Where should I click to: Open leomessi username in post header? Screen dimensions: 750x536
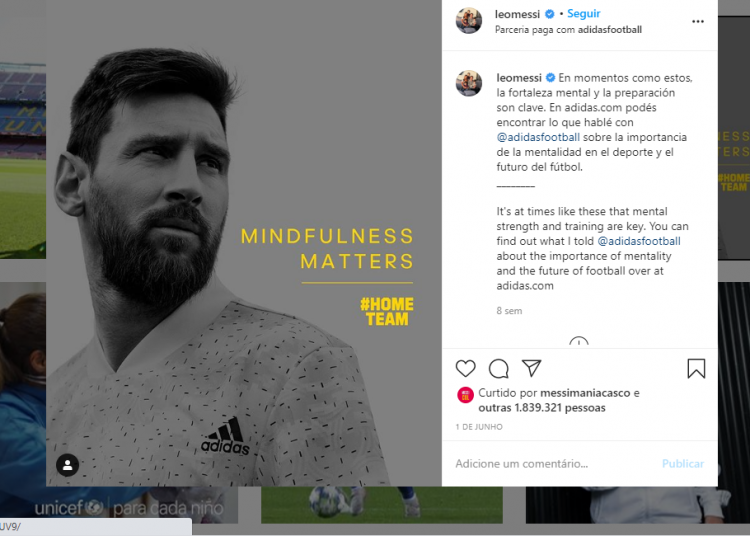(x=517, y=14)
